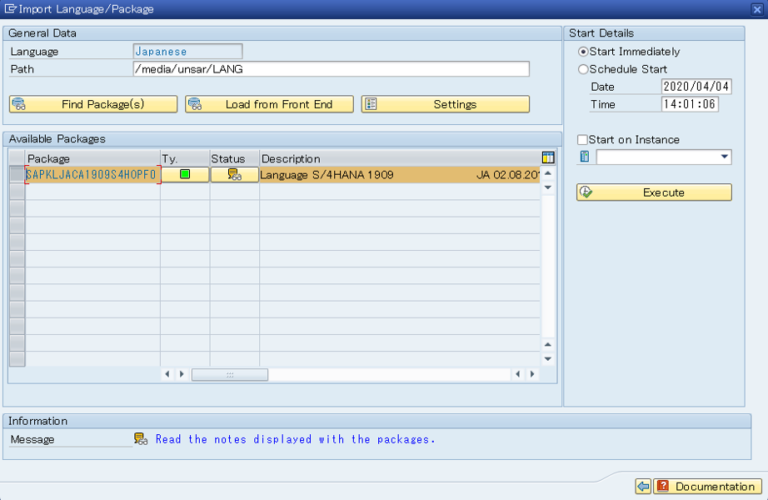Click the notes icon in Message row

[141, 439]
